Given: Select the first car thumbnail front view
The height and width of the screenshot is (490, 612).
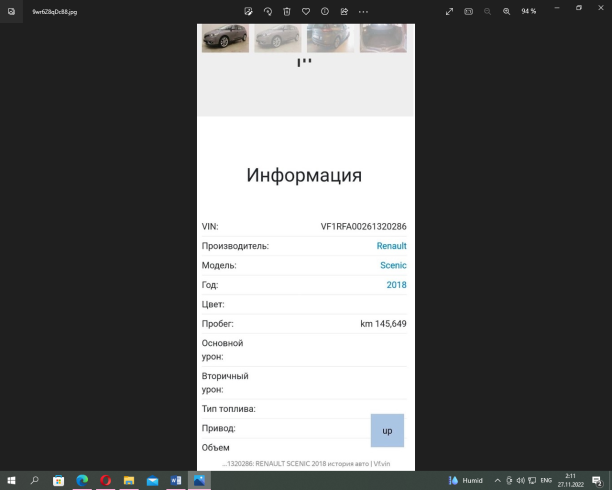Looking at the screenshot, I should pyautogui.click(x=225, y=38).
